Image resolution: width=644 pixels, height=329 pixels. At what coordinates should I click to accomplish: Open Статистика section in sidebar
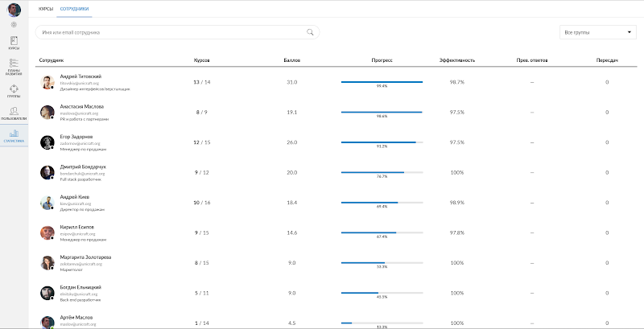pyautogui.click(x=14, y=136)
